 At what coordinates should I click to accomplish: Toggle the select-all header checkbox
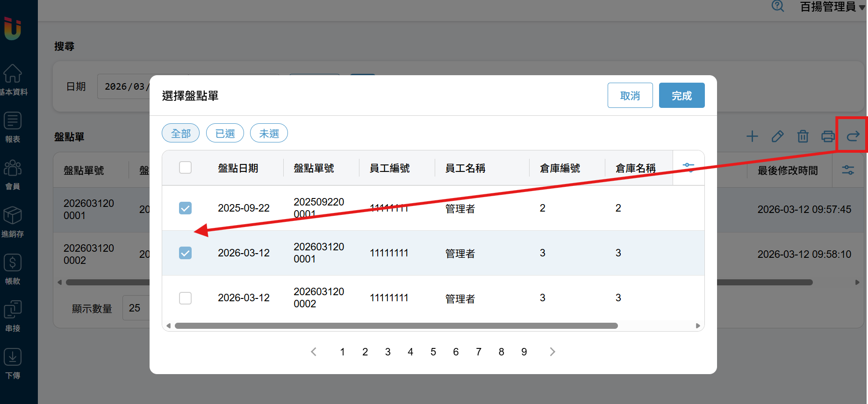[185, 167]
